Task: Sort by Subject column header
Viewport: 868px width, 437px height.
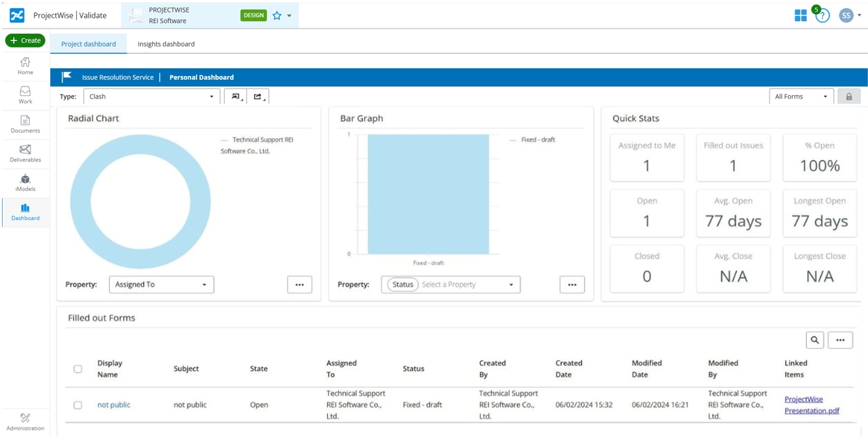Action: pos(186,369)
